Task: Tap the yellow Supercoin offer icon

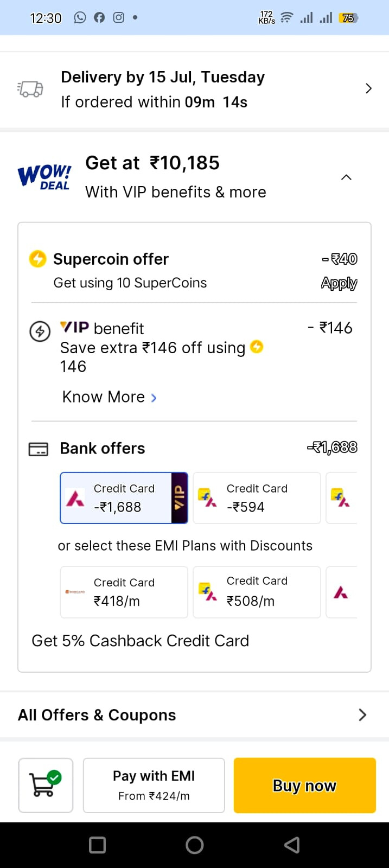Action: pos(37,259)
